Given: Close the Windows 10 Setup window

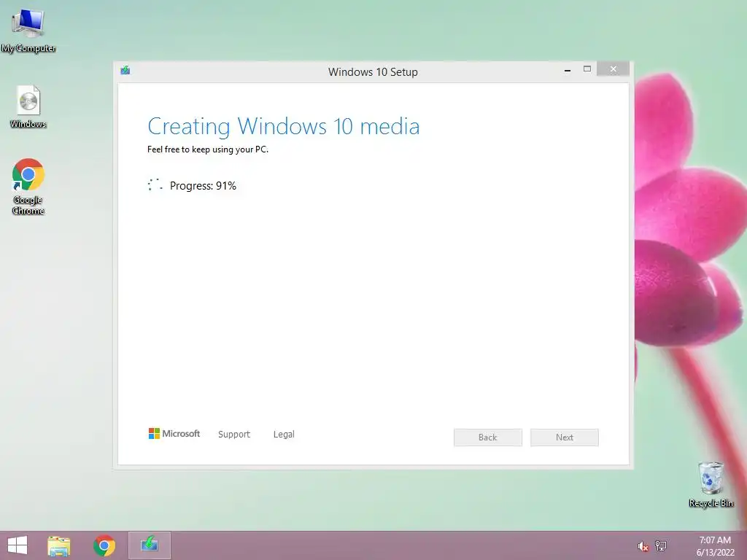Looking at the screenshot, I should point(613,69).
